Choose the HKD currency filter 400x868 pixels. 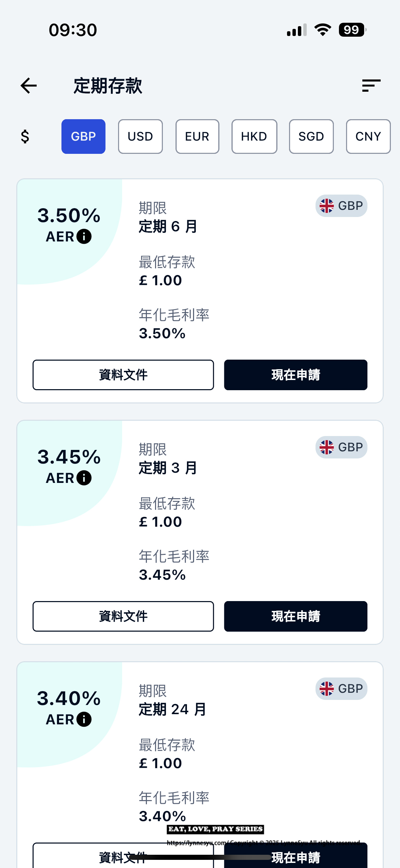(x=254, y=137)
